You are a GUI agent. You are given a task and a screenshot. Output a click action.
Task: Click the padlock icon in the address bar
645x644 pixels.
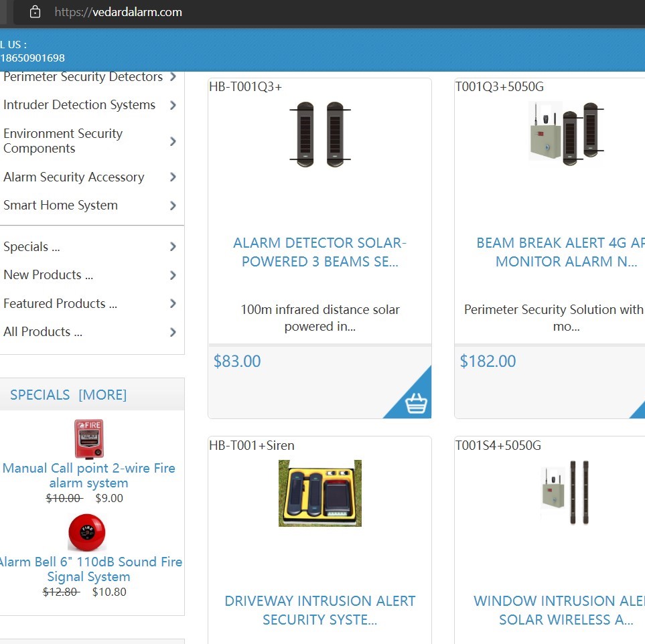pos(34,11)
